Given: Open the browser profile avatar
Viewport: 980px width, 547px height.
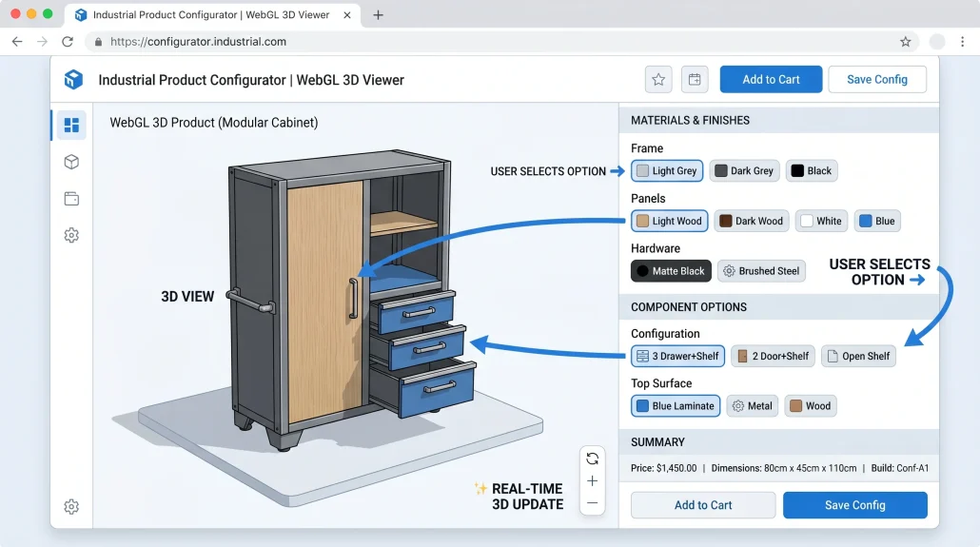Looking at the screenshot, I should (x=937, y=42).
